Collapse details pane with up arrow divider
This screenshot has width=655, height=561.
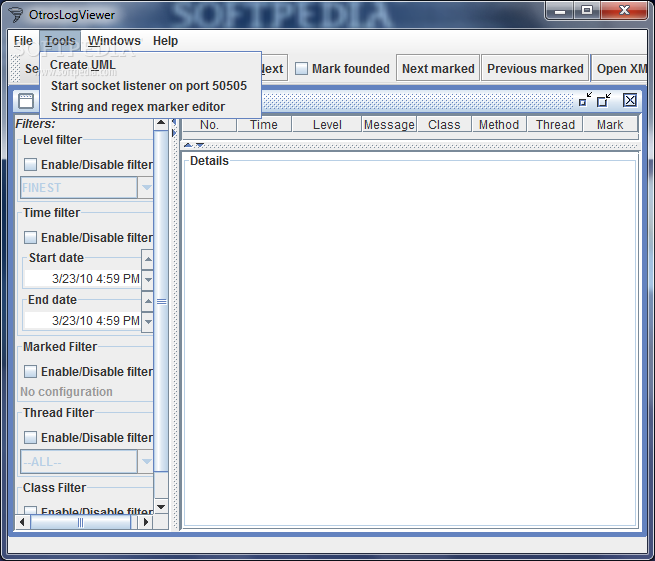[x=188, y=145]
